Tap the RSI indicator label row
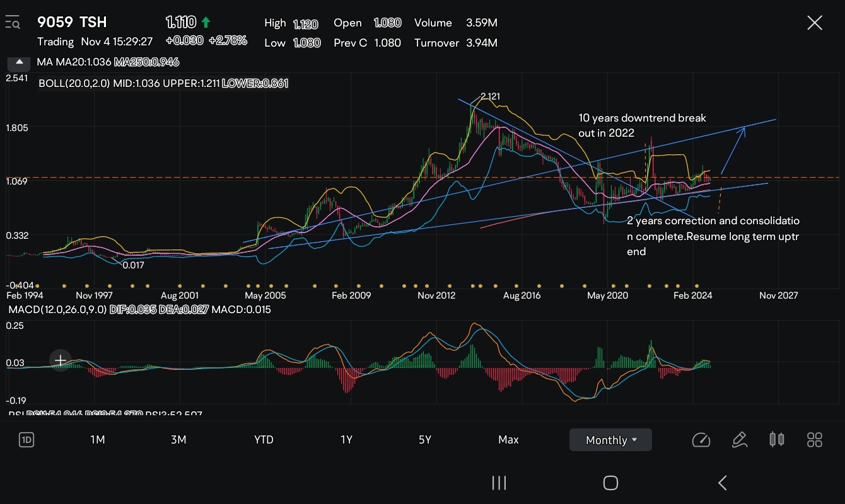Viewport: 845px width, 504px height. (105, 414)
